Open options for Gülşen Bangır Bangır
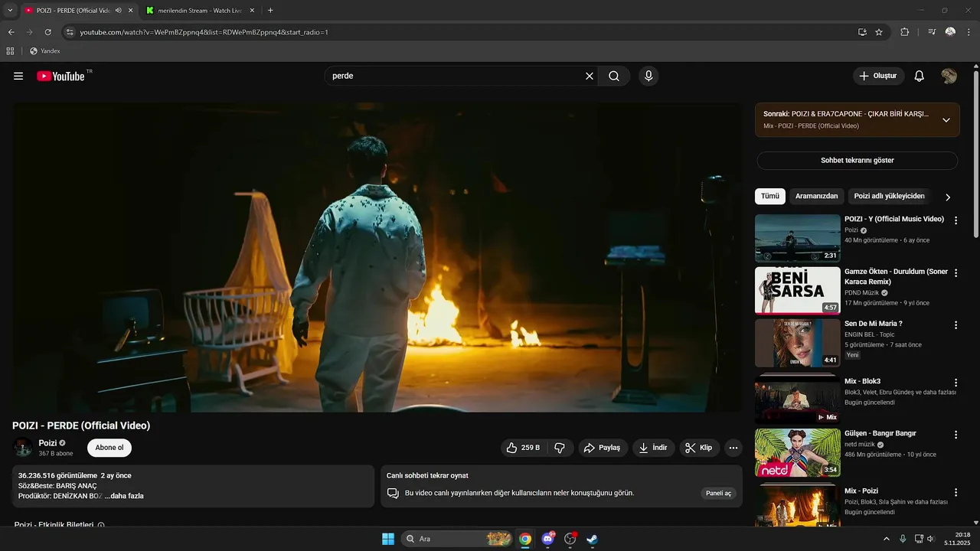 pos(955,435)
